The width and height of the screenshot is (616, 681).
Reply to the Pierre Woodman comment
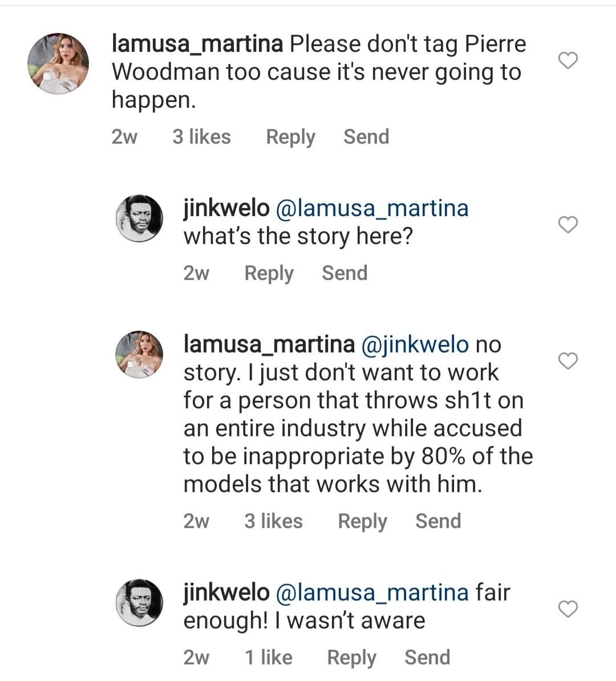[290, 137]
